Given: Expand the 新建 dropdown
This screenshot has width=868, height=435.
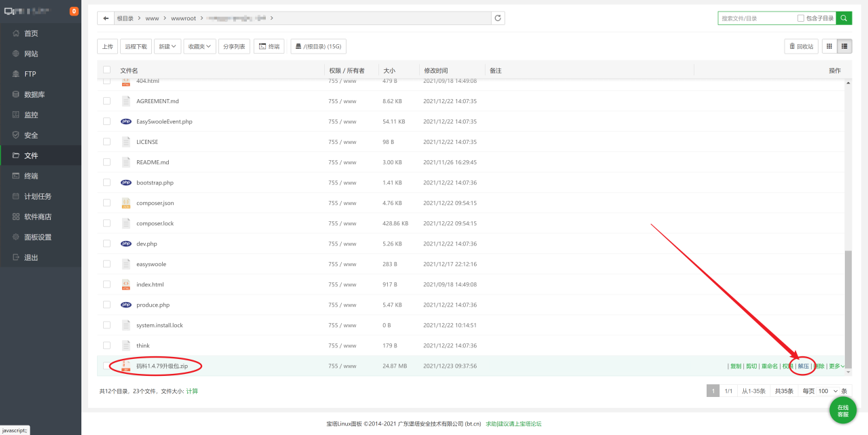Looking at the screenshot, I should point(167,46).
